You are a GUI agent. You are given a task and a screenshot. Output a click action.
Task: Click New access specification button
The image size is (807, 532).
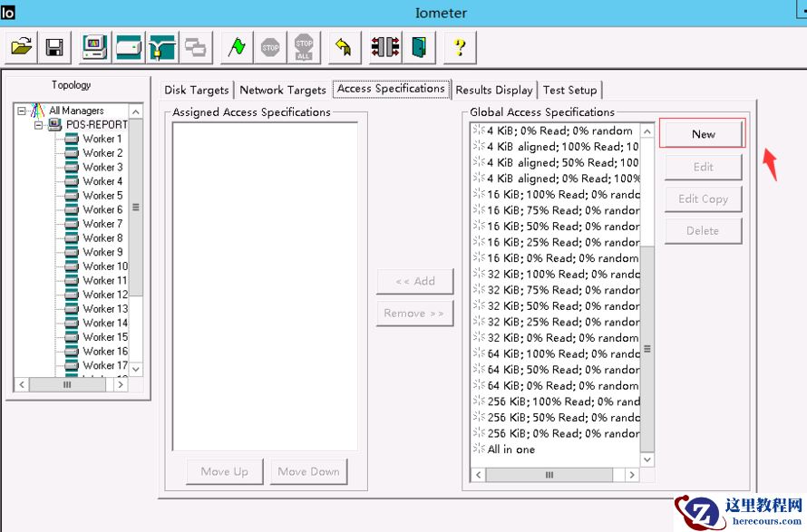[703, 134]
